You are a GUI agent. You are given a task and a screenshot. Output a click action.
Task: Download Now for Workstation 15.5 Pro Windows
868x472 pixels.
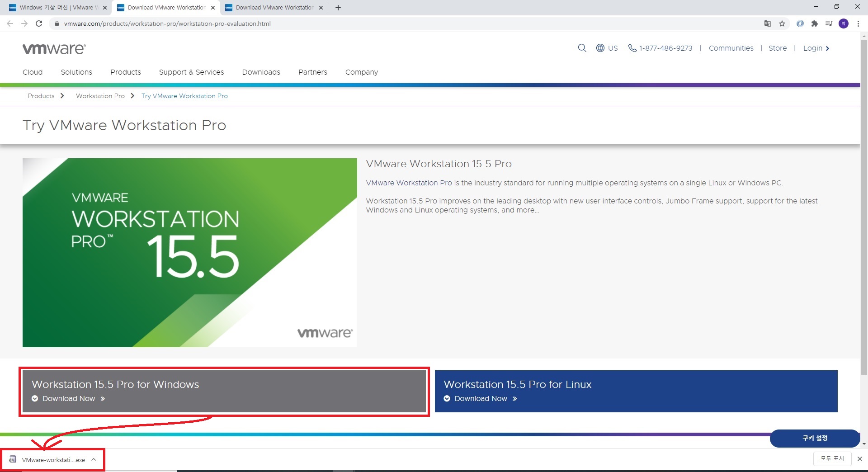click(69, 398)
